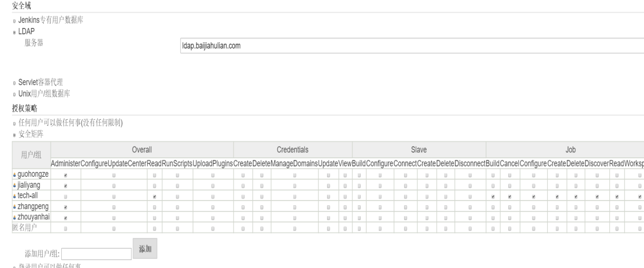Toggle ConfigureUpdateCenter for jialiyang
The width and height of the screenshot is (644, 268).
point(114,186)
